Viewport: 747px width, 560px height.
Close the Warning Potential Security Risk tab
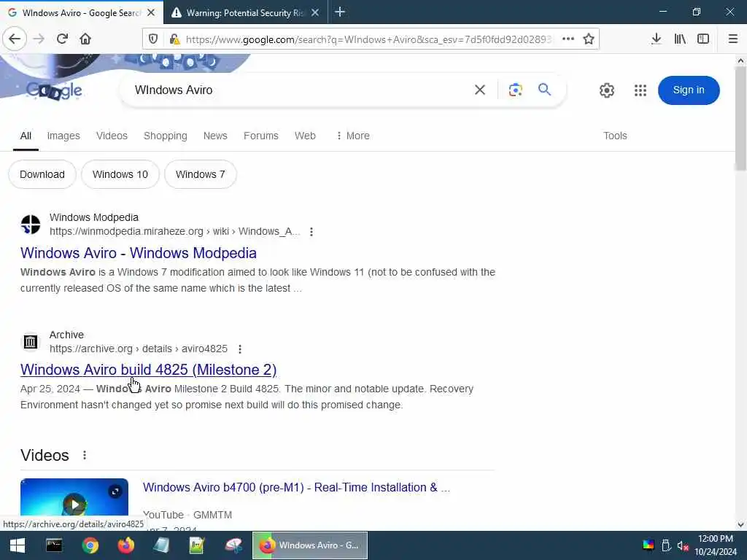[315, 13]
